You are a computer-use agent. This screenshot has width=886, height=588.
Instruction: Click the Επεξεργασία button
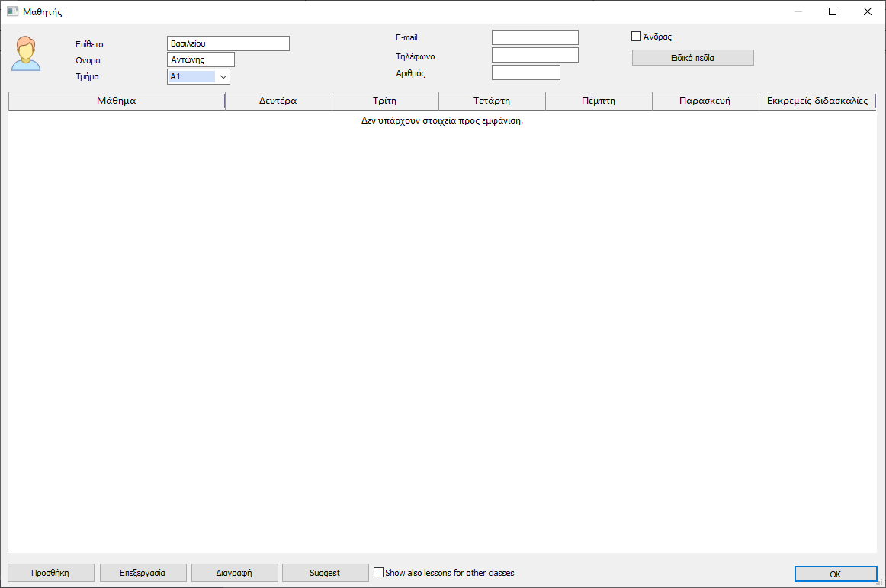(x=143, y=573)
